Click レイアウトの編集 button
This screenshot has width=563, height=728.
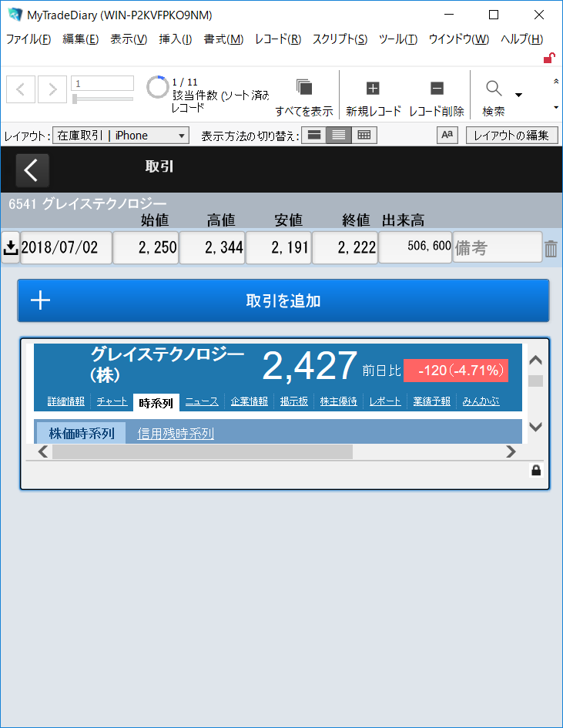(x=511, y=135)
